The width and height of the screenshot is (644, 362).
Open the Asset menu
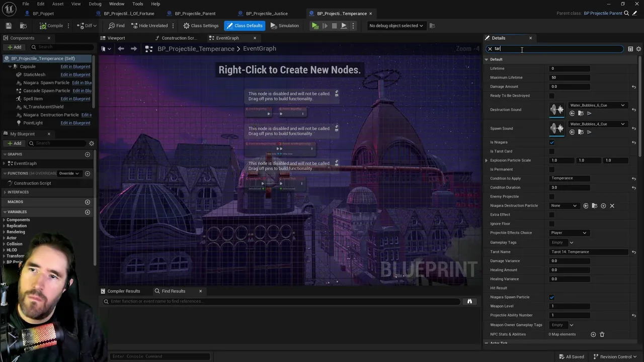58,4
